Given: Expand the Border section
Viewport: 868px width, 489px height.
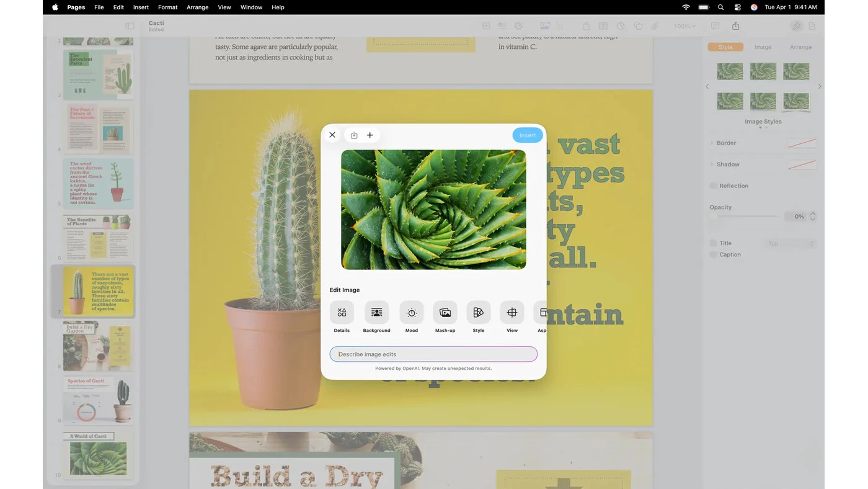Looking at the screenshot, I should click(x=712, y=143).
